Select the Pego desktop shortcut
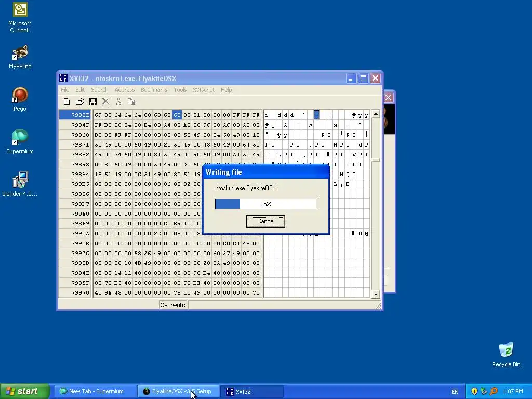Image resolution: width=532 pixels, height=399 pixels. [20, 99]
